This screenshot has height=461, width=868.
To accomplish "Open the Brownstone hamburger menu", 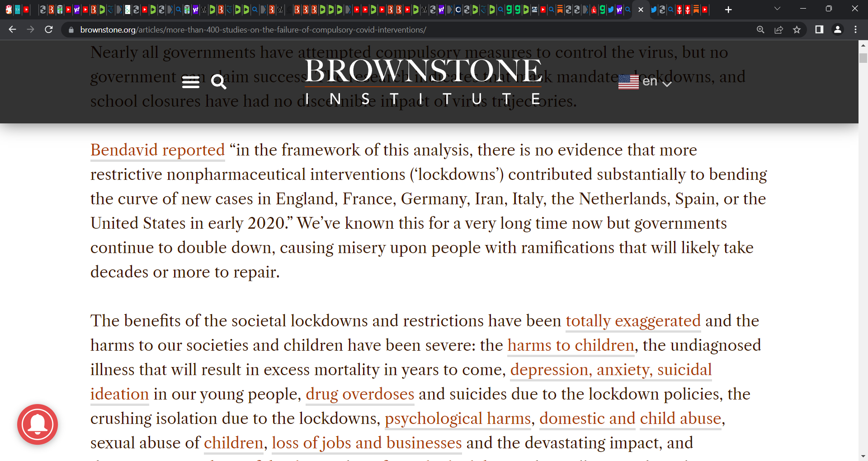I will pos(190,82).
